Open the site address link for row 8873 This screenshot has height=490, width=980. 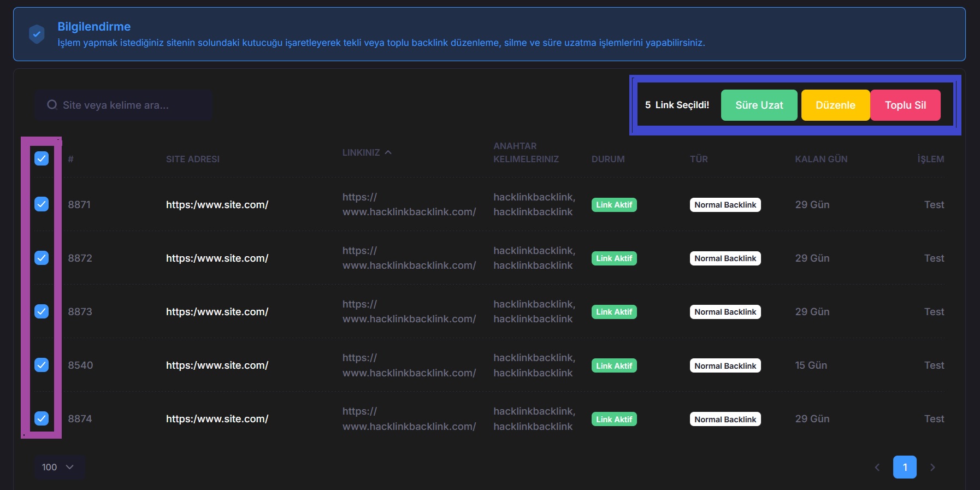coord(217,311)
